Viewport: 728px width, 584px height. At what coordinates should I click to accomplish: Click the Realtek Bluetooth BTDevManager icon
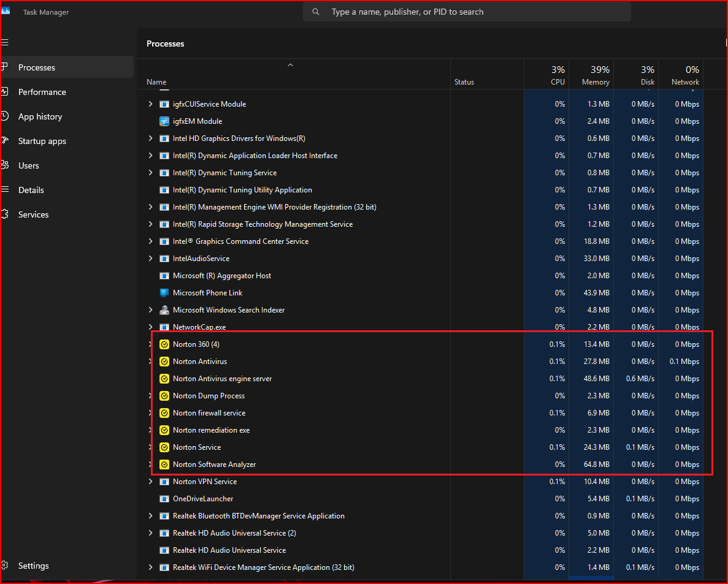point(164,516)
